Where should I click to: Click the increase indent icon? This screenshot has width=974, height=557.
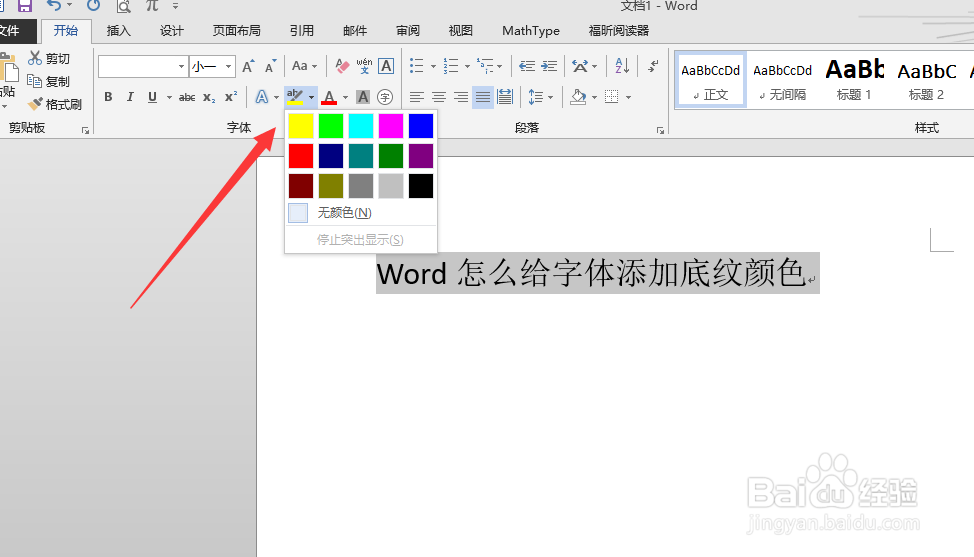549,66
